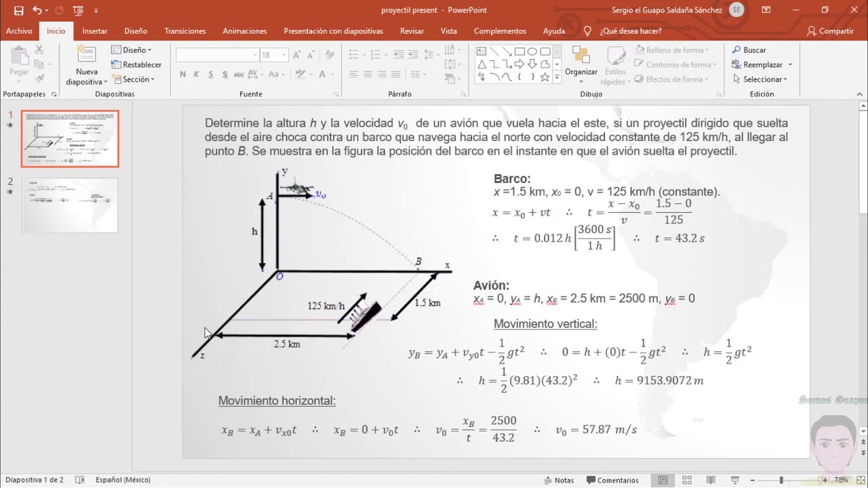The height and width of the screenshot is (488, 868).
Task: Select slide 2 thumbnail
Action: point(70,205)
